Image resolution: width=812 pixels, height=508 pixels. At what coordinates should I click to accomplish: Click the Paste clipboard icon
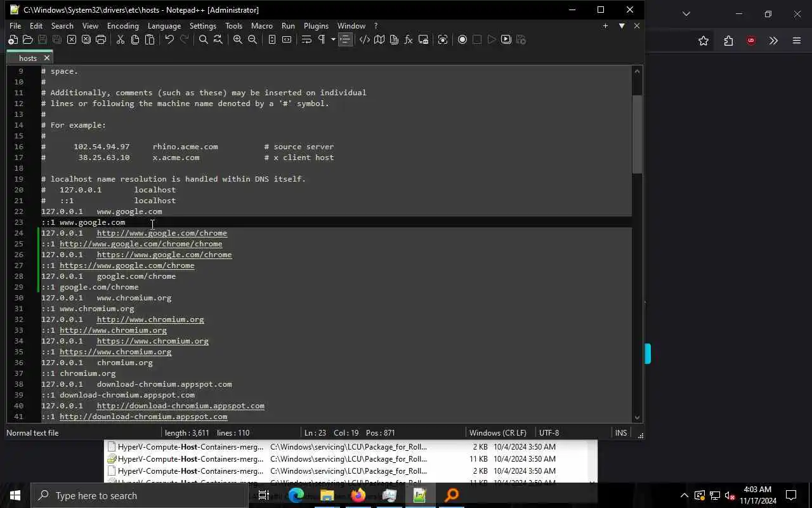pyautogui.click(x=149, y=39)
